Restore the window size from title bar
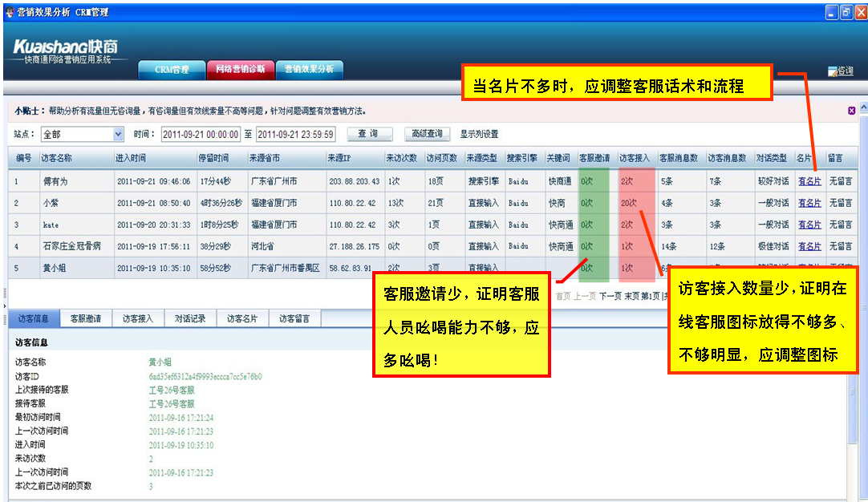The image size is (868, 502). click(x=846, y=12)
